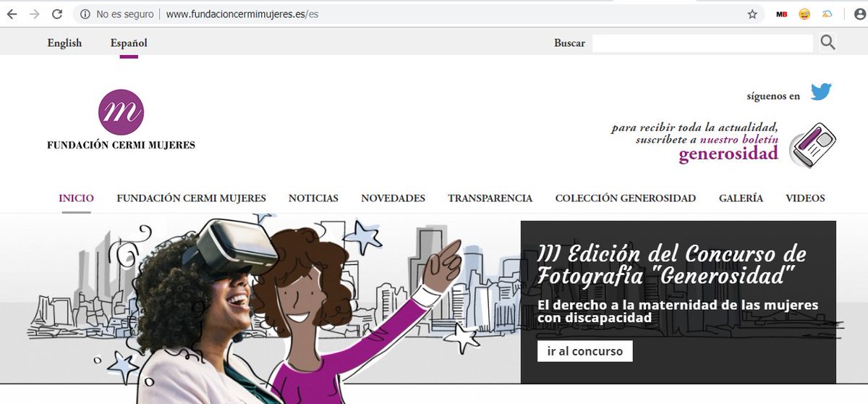Click the 'generosidad' purple text link

728,154
